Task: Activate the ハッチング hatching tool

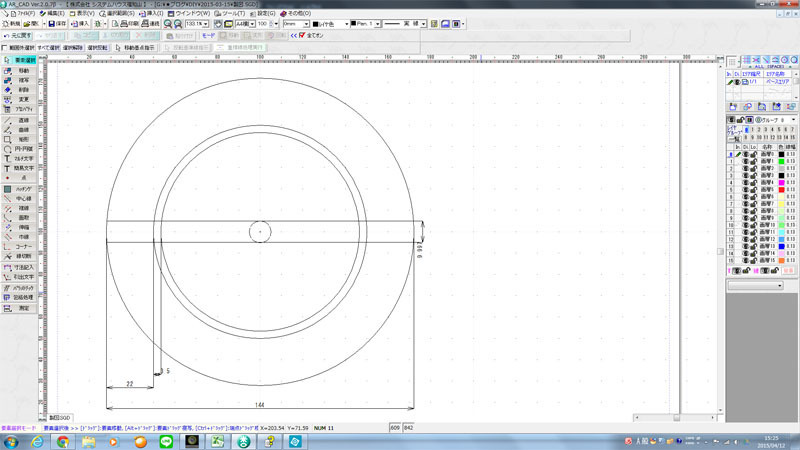Action: (x=19, y=189)
